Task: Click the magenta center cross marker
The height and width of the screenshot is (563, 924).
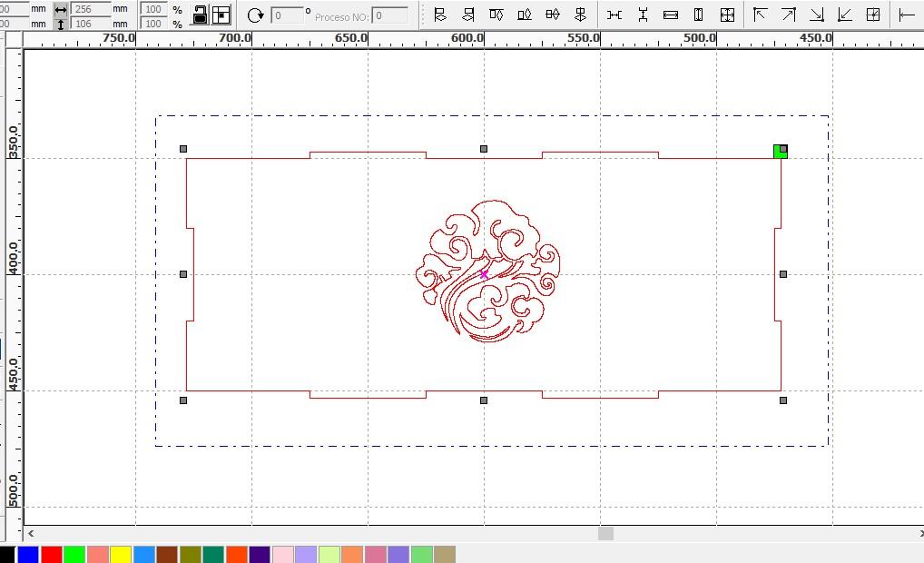Action: 484,274
